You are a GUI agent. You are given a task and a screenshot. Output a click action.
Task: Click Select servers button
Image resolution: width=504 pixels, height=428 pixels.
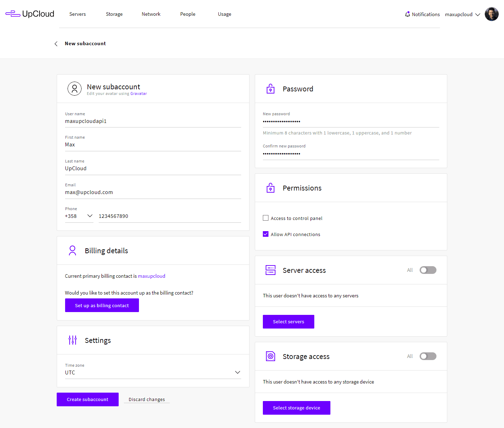tap(288, 322)
